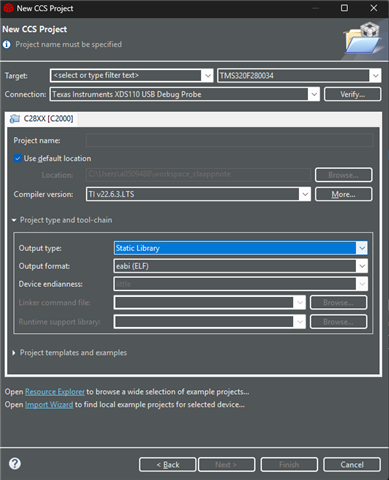
Task: Maximize the New CCS Project window
Action: click(344, 8)
